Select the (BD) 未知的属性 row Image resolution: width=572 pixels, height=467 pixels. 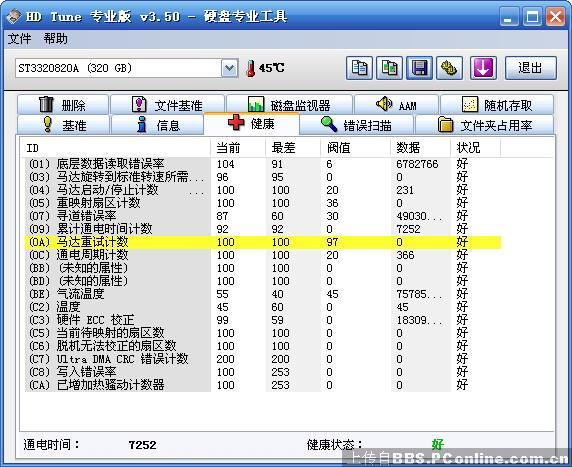click(263, 281)
